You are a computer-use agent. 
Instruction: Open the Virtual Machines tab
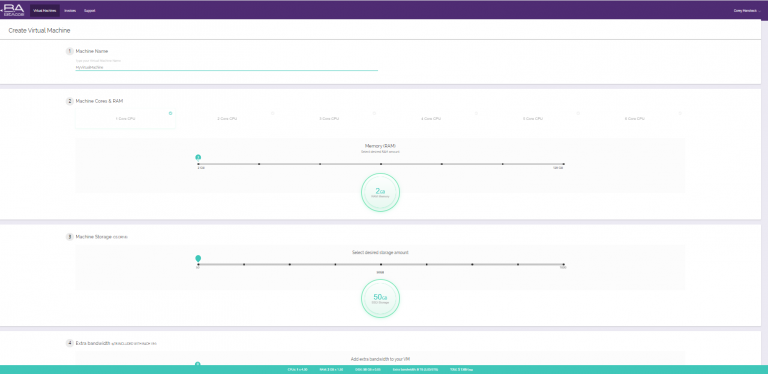tap(45, 10)
